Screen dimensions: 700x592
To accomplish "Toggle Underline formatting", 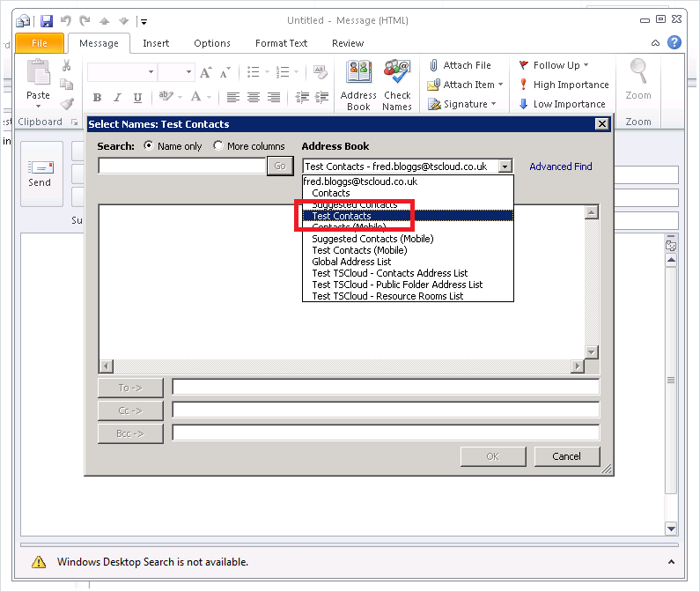I will point(137,98).
